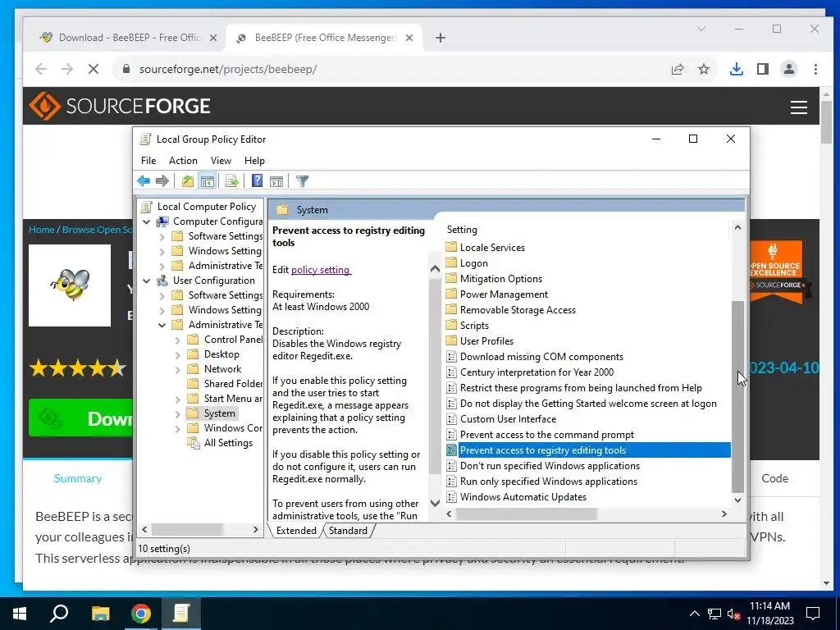Select Windows Automatic Updates setting
The image size is (840, 630).
[523, 496]
